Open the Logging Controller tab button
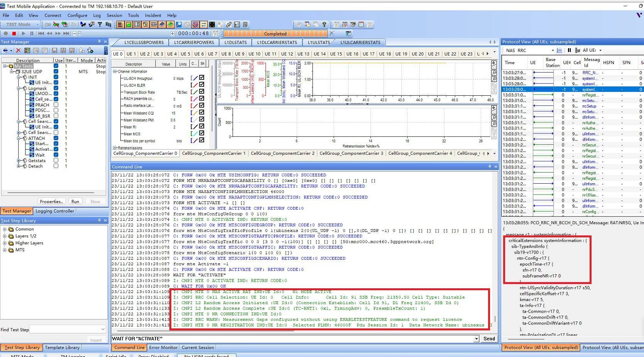 click(55, 211)
